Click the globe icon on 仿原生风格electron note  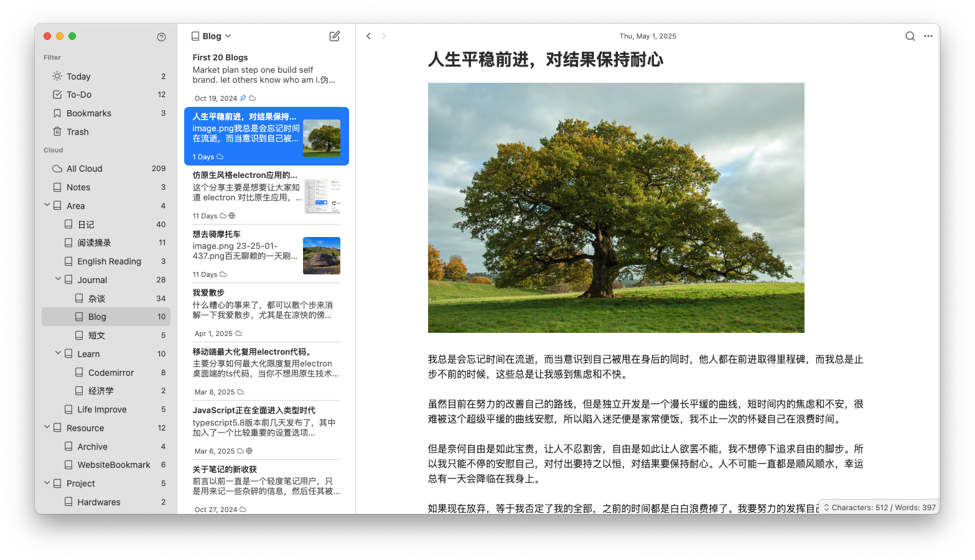pos(231,216)
